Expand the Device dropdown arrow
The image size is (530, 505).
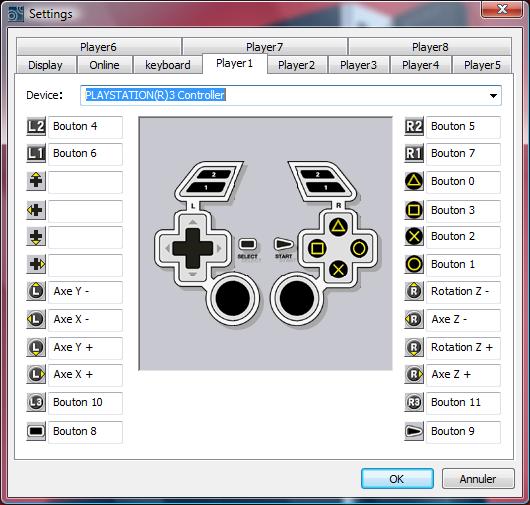[x=493, y=96]
